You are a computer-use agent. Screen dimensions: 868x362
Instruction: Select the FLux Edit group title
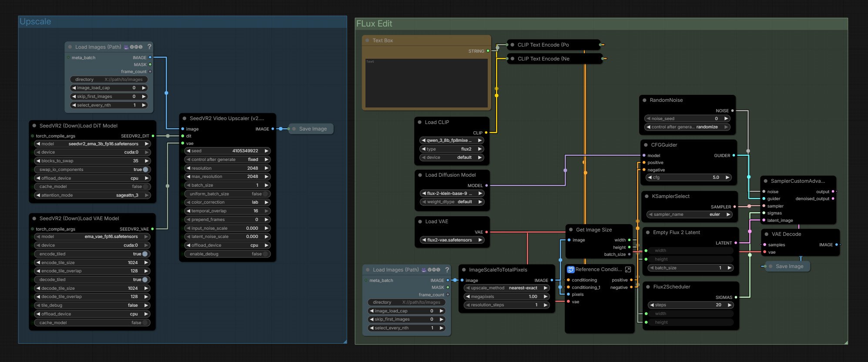374,23
